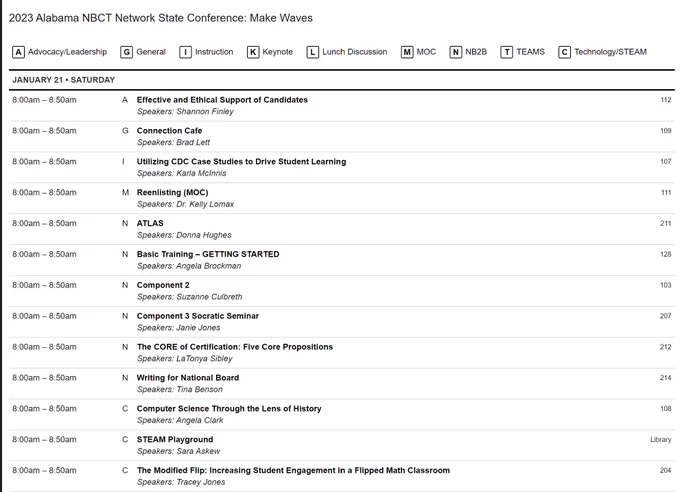
Task: Select the 'K' Keynote legend box
Action: click(253, 52)
